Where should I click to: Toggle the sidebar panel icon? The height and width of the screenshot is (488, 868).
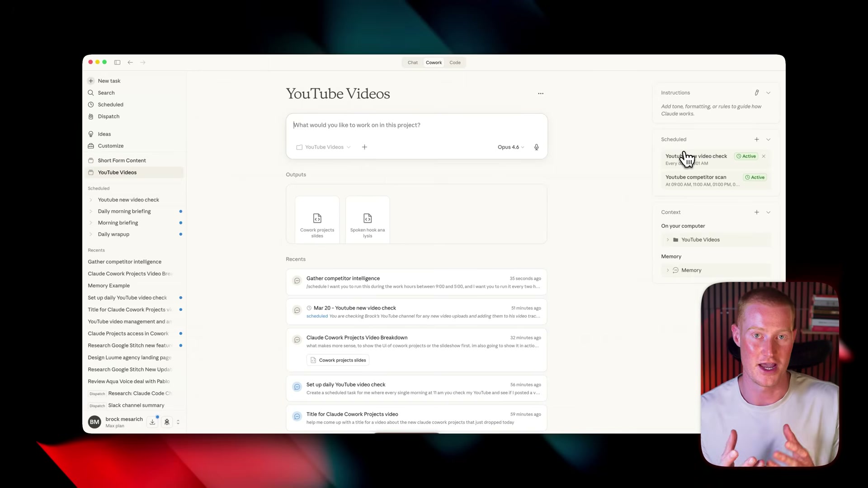pos(117,62)
